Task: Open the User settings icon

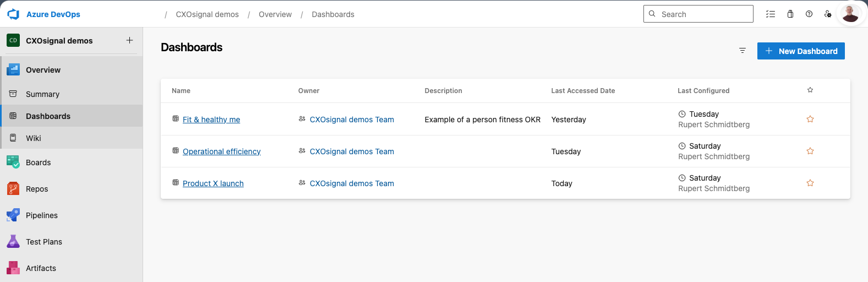Action: point(828,14)
